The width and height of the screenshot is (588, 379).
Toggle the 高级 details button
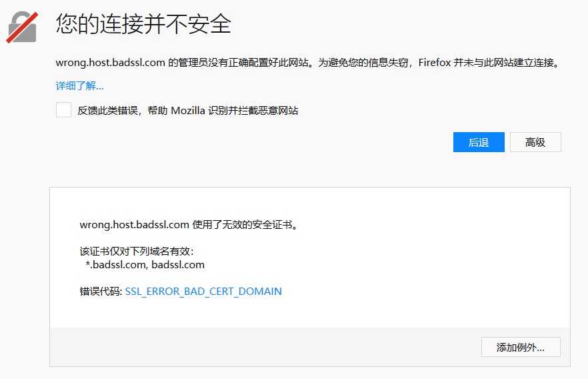[535, 142]
